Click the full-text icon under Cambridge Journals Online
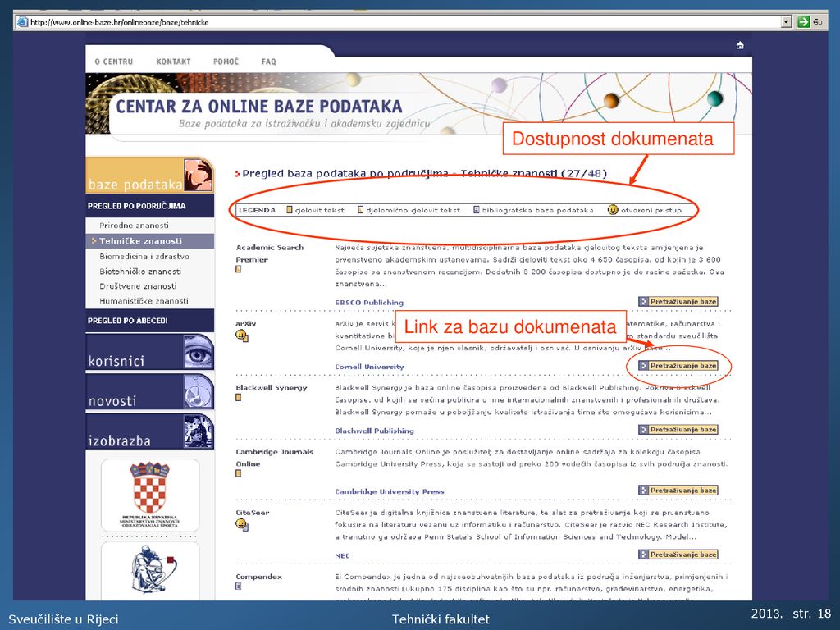 239,473
